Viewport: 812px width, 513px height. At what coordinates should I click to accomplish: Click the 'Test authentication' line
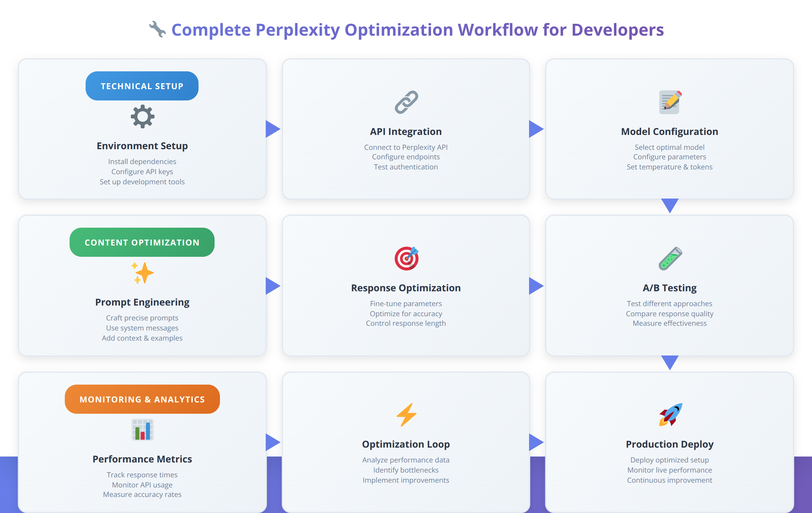point(406,167)
